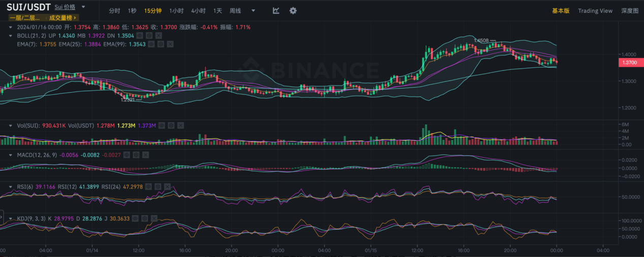
Task: Switch to the 1小时 timeframe
Action: click(x=176, y=11)
